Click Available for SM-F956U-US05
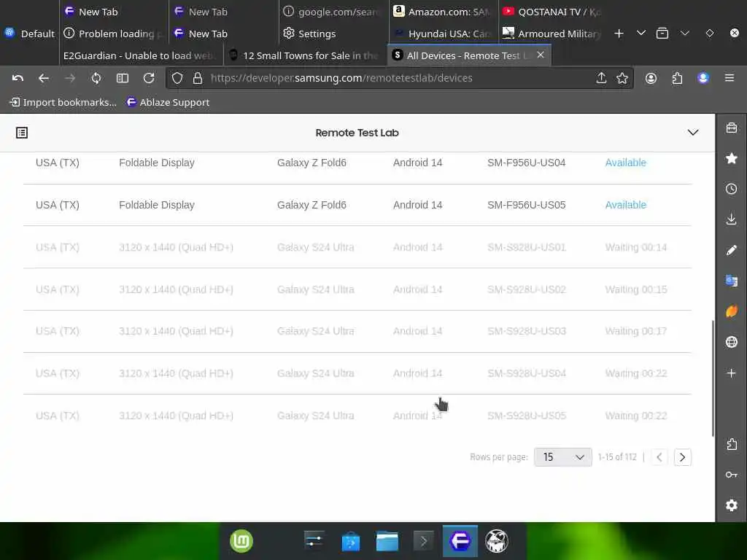Viewport: 747px width, 560px height. [x=625, y=205]
